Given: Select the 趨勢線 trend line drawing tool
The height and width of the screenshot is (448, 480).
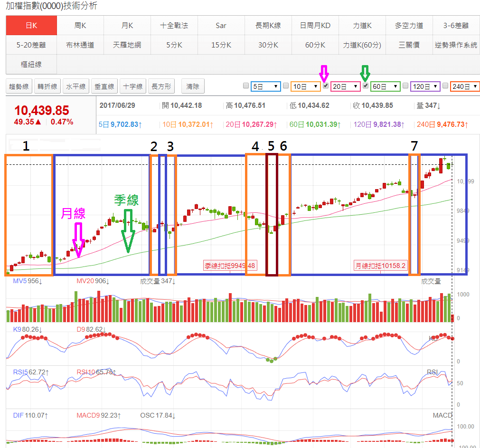Looking at the screenshot, I should coord(19,87).
